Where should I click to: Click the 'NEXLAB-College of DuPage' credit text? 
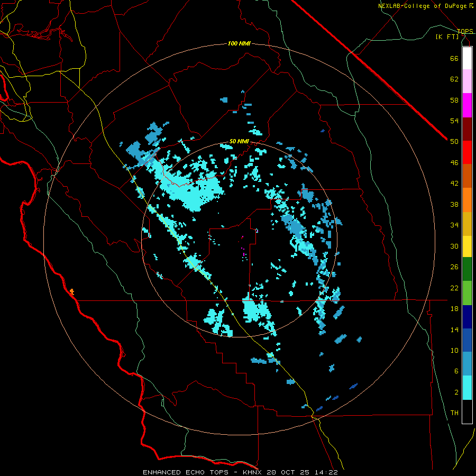422,6
